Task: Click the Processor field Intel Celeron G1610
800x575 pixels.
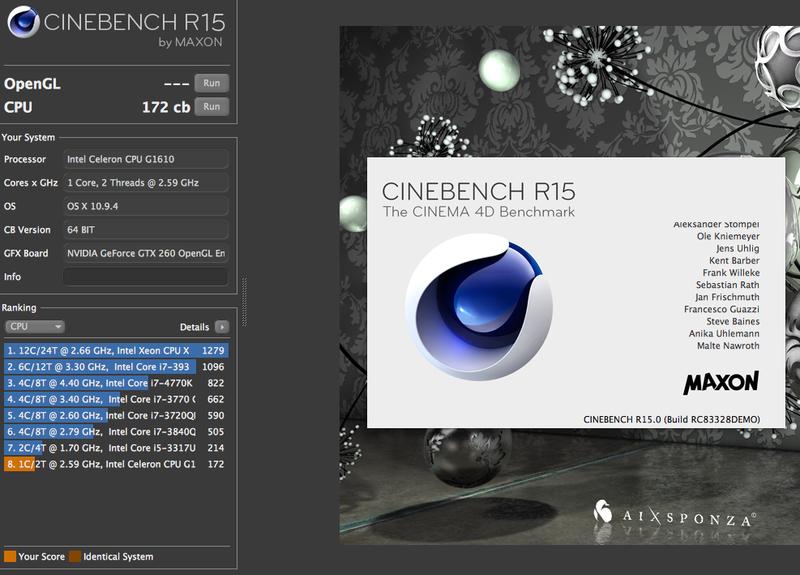Action: (145, 159)
